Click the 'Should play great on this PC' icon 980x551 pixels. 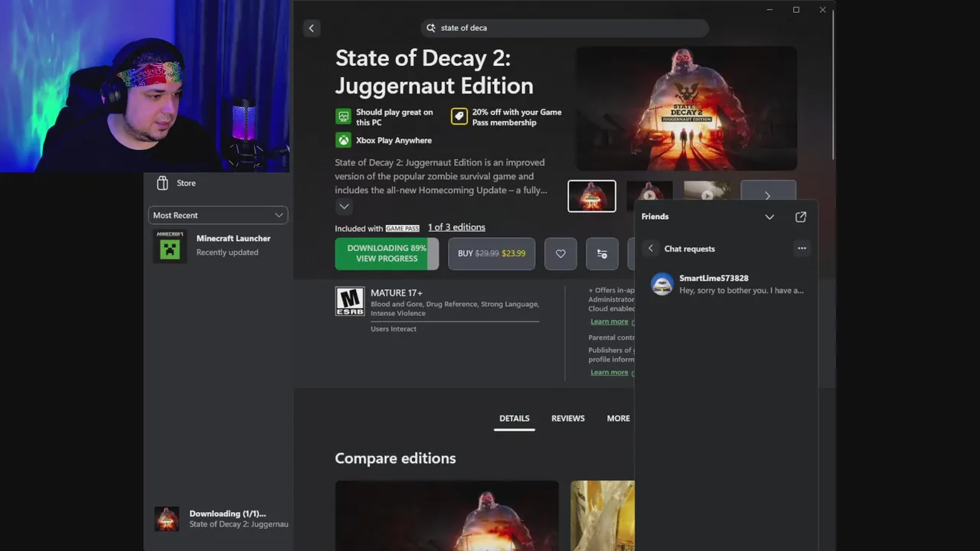[344, 116]
